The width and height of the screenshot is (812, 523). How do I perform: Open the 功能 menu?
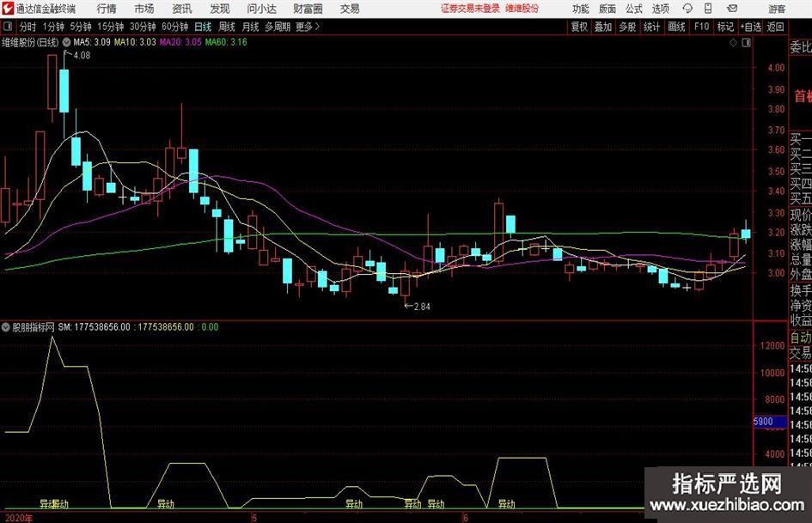point(581,9)
